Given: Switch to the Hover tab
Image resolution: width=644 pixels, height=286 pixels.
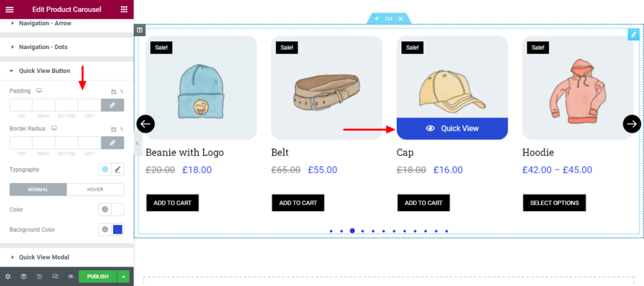Looking at the screenshot, I should point(95,189).
